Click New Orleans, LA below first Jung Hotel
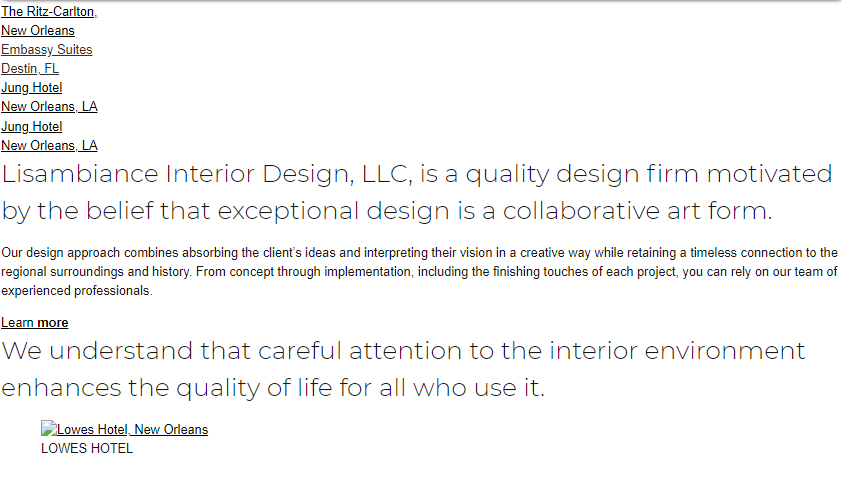Screen dimensions: 842x490 point(49,107)
